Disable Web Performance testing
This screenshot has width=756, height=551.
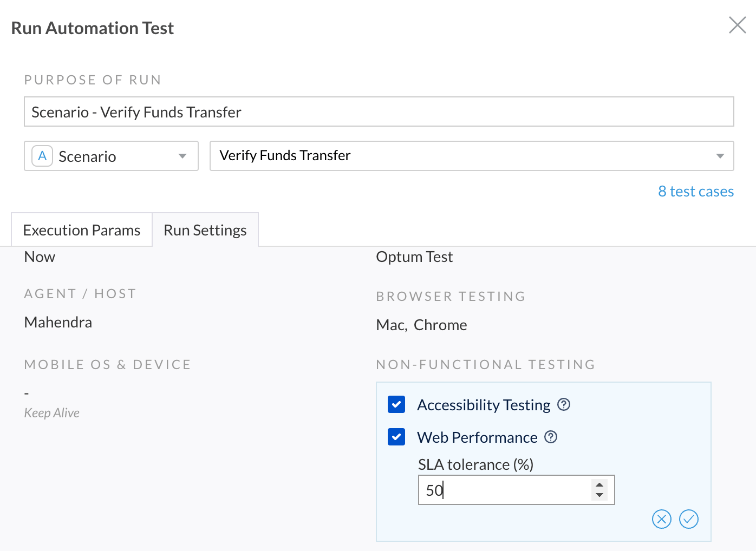pyautogui.click(x=396, y=437)
